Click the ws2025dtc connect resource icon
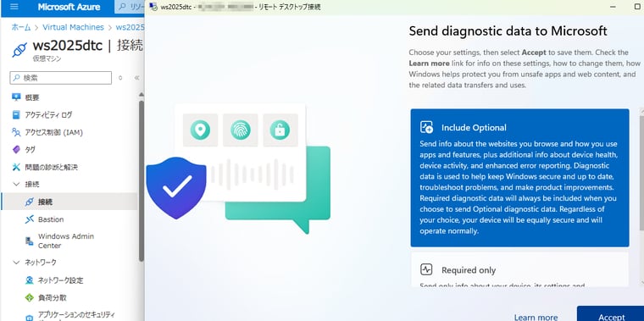Viewport: 644px width, 321px height. pyautogui.click(x=19, y=50)
